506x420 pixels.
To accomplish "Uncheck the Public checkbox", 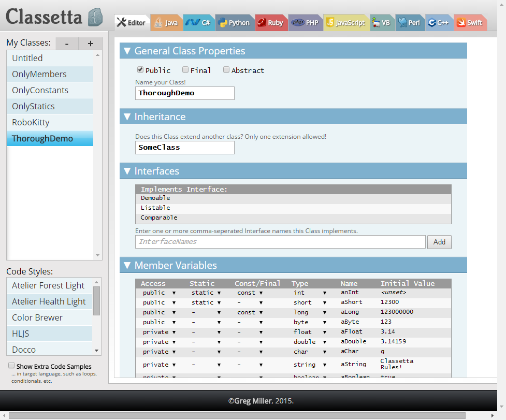I will tap(140, 69).
